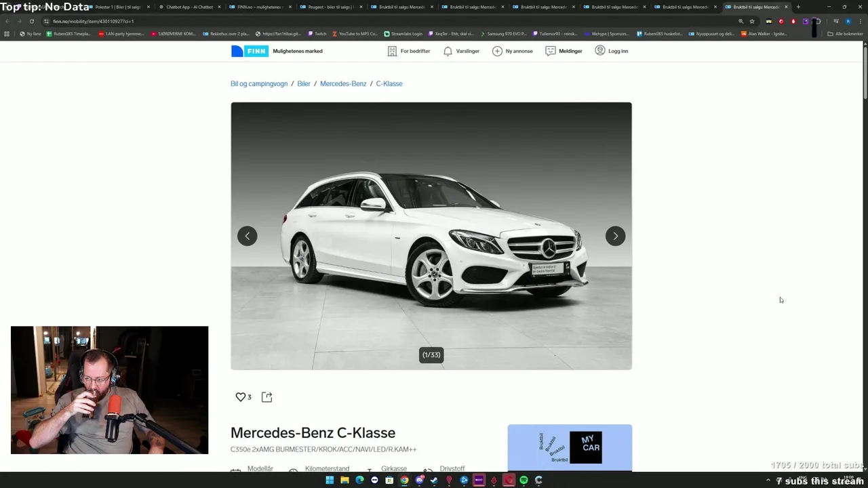Open Steam from taskbar
Viewport: 868px width, 488px height.
(x=434, y=480)
